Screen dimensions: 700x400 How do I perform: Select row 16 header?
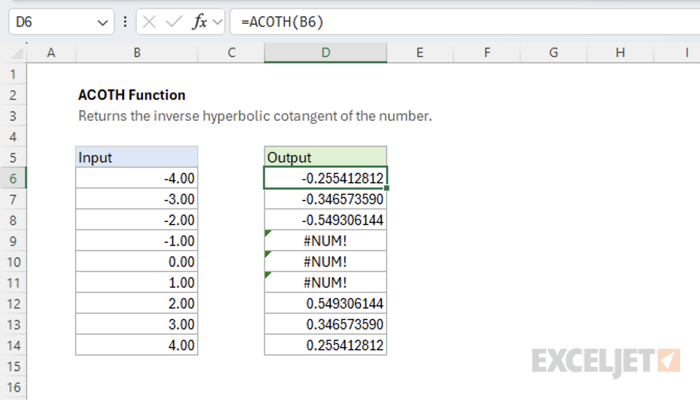pos(13,388)
